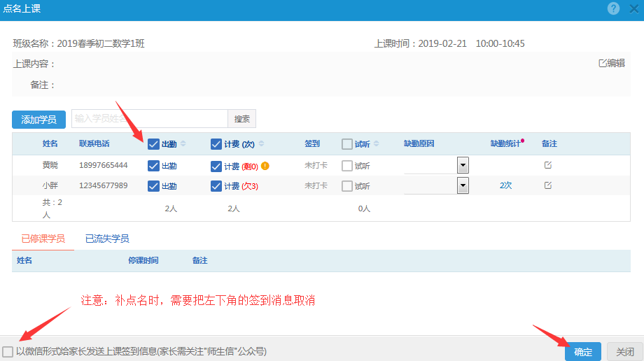Click the 备注 column header in student table

[x=549, y=143]
